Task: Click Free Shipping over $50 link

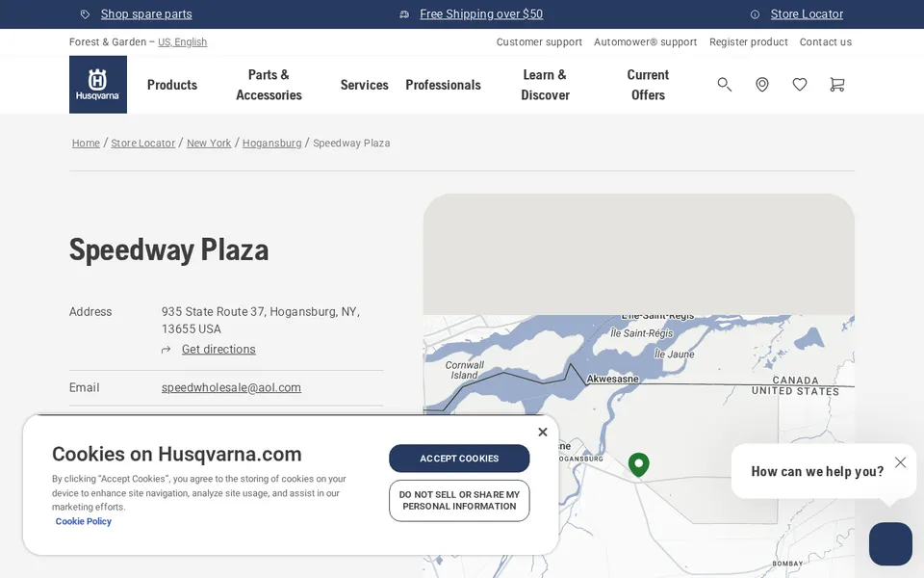Action: tap(481, 14)
